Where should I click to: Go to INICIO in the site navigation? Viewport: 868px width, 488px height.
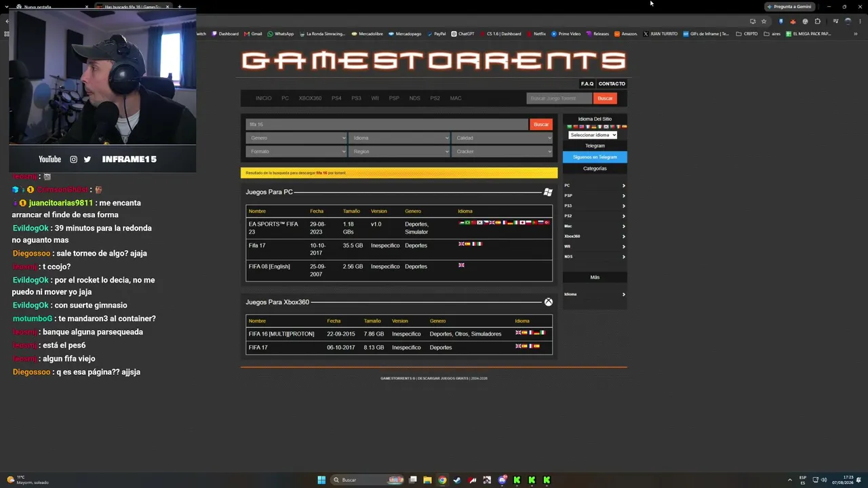click(264, 98)
